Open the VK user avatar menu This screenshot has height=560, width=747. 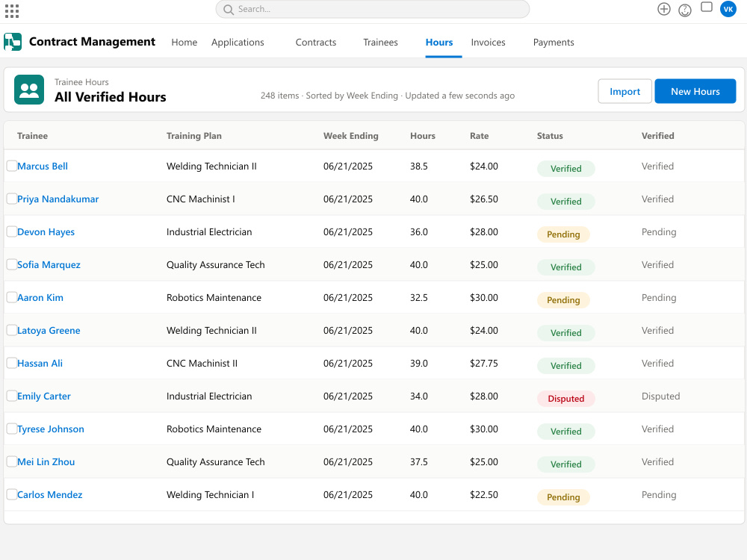(728, 9)
